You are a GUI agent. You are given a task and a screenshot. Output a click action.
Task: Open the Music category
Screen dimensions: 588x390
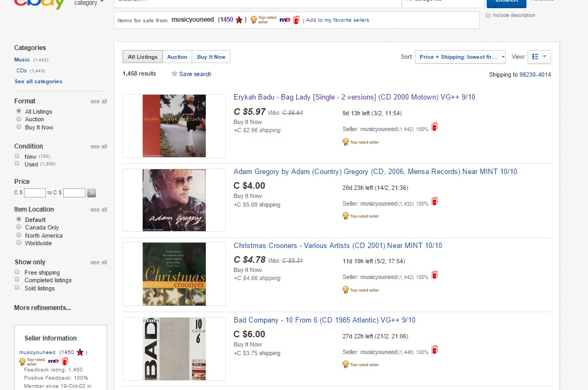click(x=22, y=60)
